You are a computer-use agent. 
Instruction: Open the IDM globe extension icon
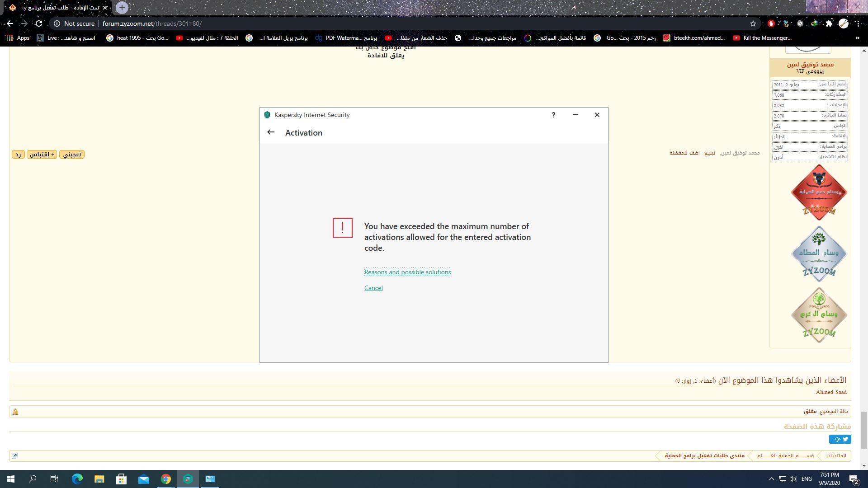click(815, 23)
